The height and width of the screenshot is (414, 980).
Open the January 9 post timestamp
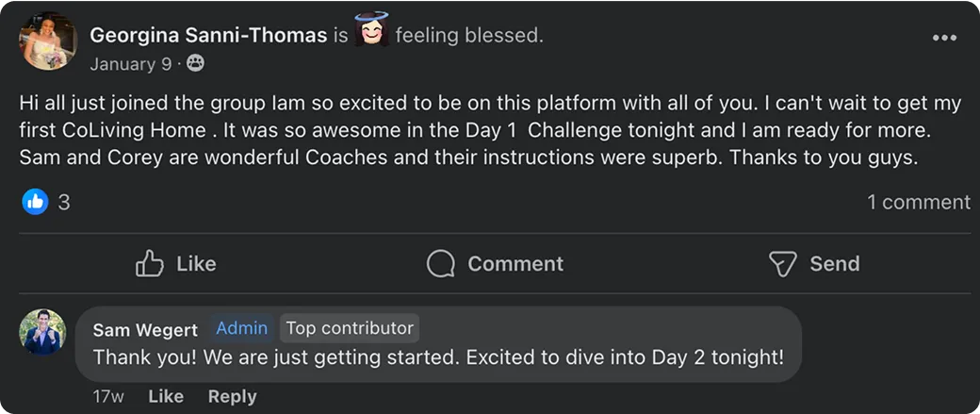tap(131, 64)
